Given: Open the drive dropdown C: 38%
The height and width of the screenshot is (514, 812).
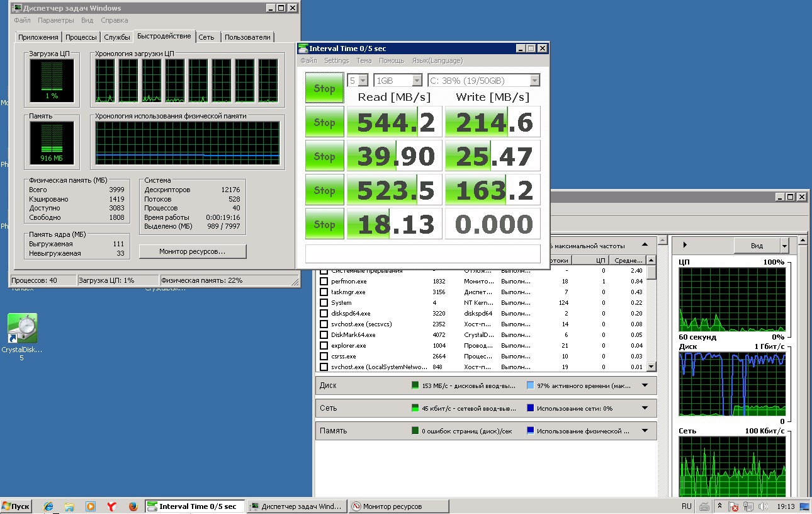Looking at the screenshot, I should coord(483,81).
